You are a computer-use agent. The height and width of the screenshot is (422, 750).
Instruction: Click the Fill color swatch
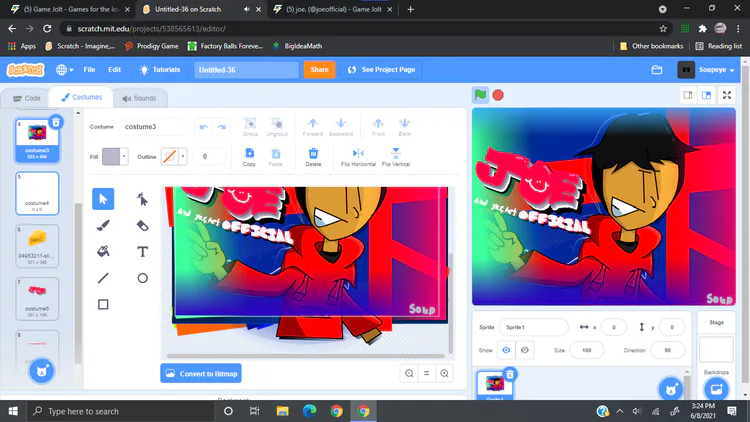111,156
